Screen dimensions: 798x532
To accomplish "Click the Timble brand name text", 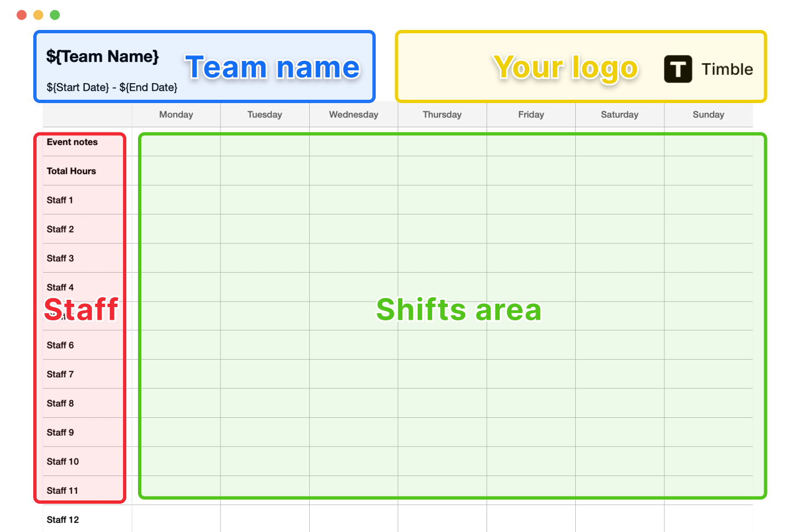I will coord(727,69).
